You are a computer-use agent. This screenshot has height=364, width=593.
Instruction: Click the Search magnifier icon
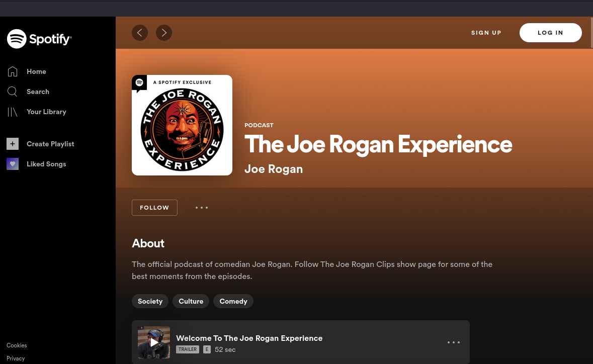pyautogui.click(x=13, y=92)
